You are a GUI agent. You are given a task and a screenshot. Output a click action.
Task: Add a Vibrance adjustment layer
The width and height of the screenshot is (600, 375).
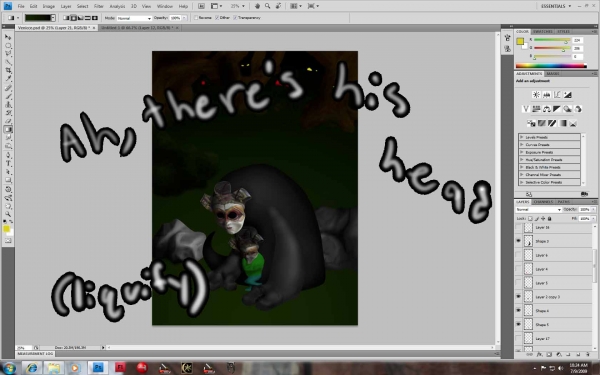pyautogui.click(x=526, y=109)
